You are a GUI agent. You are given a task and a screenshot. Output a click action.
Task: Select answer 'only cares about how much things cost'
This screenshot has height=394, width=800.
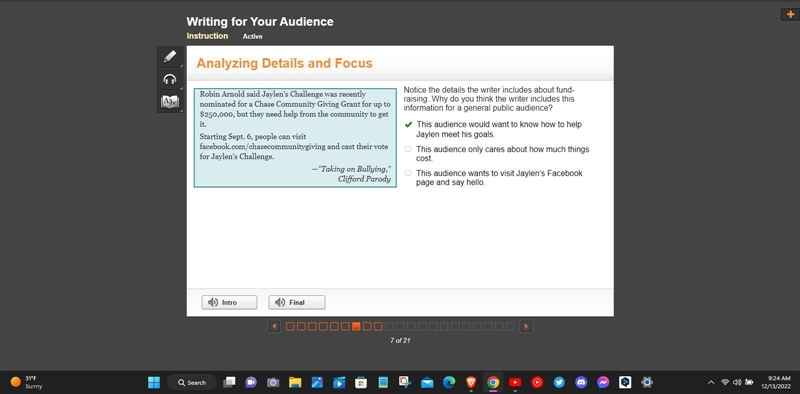tap(497, 154)
